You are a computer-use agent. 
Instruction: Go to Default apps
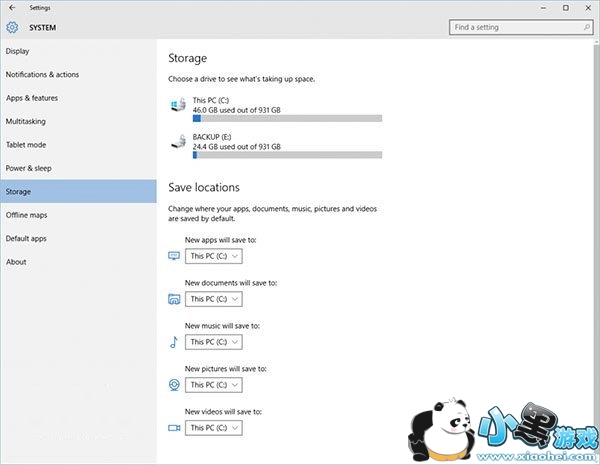(x=78, y=238)
